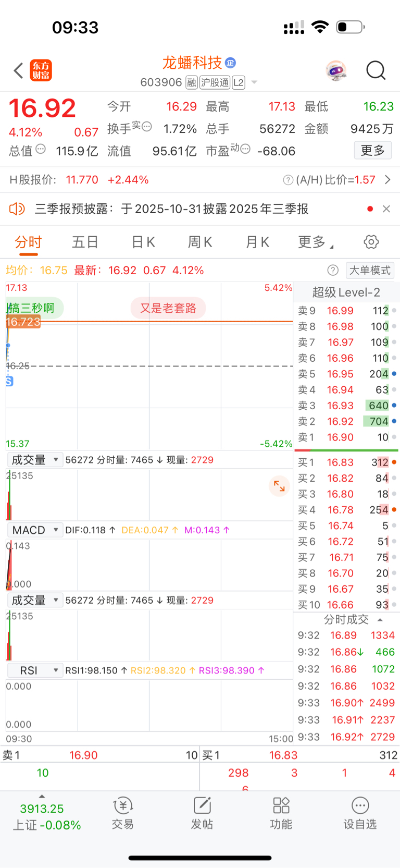Tap the info icon next to 市盈
The height and width of the screenshot is (868, 400).
click(x=245, y=149)
